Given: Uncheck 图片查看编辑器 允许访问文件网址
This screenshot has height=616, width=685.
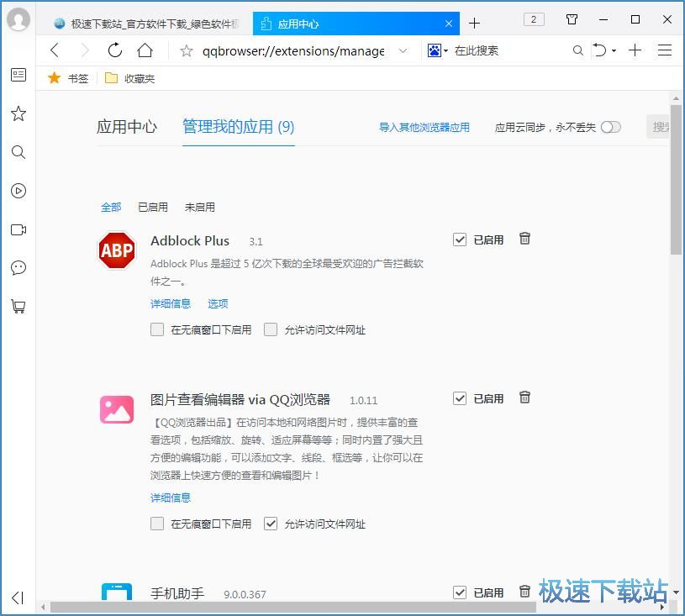Looking at the screenshot, I should [x=271, y=524].
